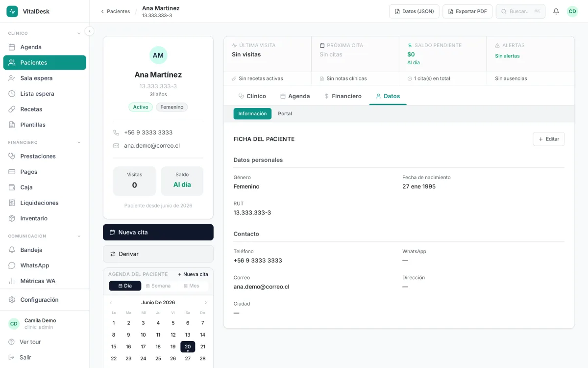This screenshot has width=588, height=368.
Task: Open Recetas in the sidebar
Action: [x=45, y=109]
